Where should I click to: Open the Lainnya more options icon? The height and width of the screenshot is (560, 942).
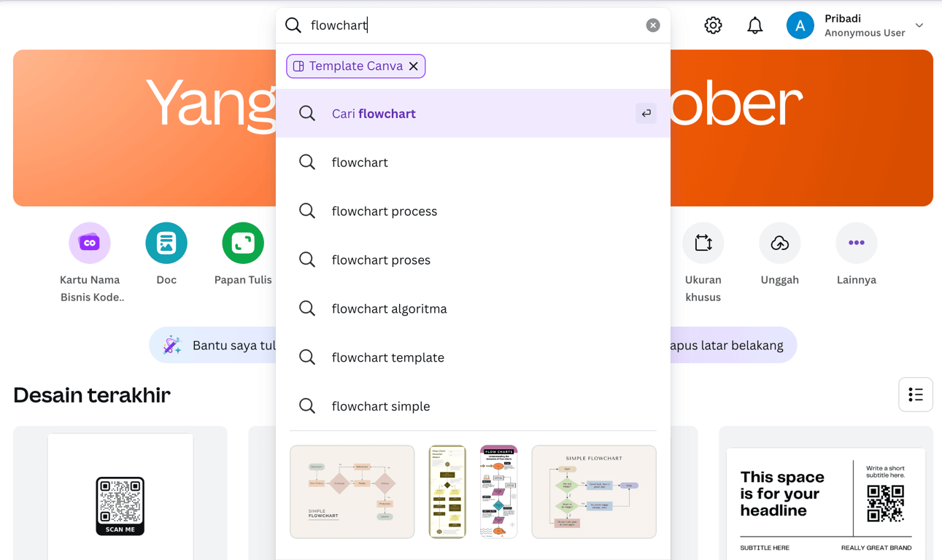856,243
